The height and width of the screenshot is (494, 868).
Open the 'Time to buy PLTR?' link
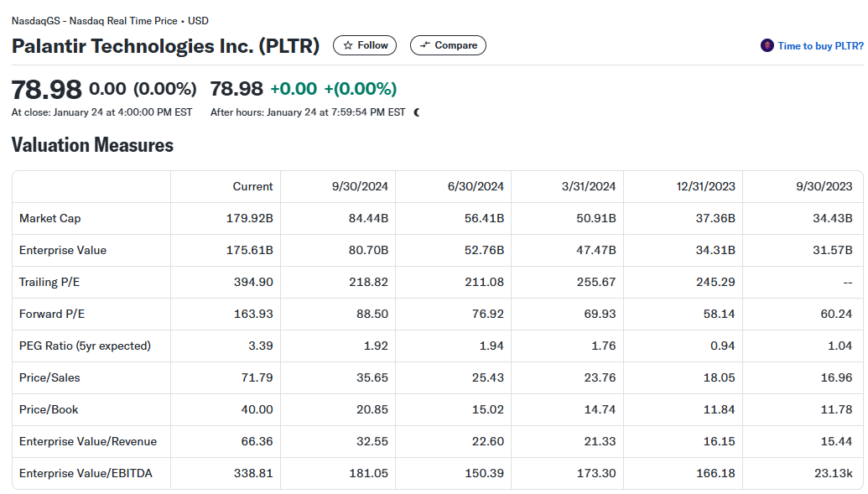click(x=820, y=46)
